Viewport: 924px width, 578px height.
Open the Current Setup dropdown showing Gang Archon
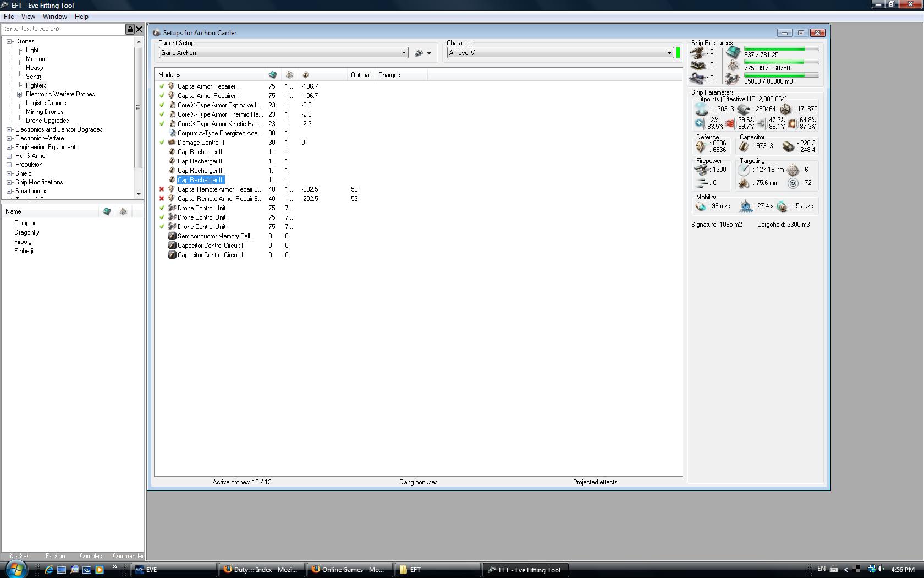click(x=283, y=53)
